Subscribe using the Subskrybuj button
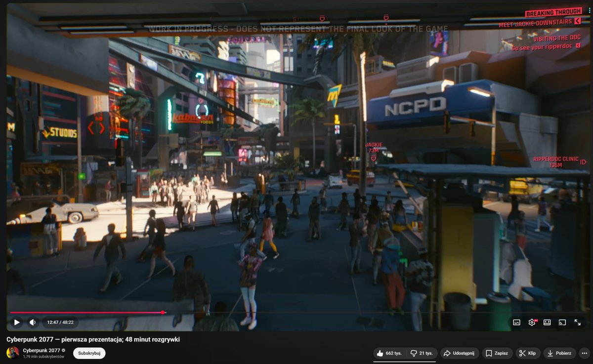The width and height of the screenshot is (593, 364). [89, 353]
